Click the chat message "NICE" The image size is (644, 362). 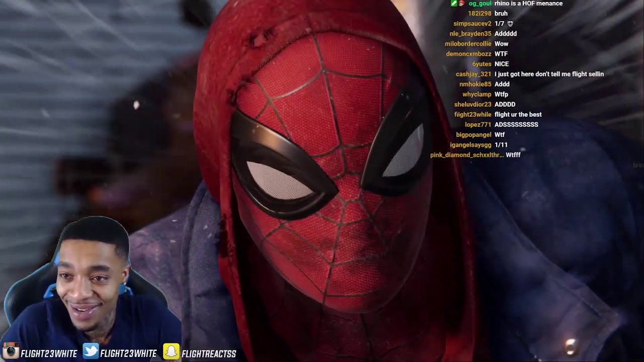tap(502, 64)
